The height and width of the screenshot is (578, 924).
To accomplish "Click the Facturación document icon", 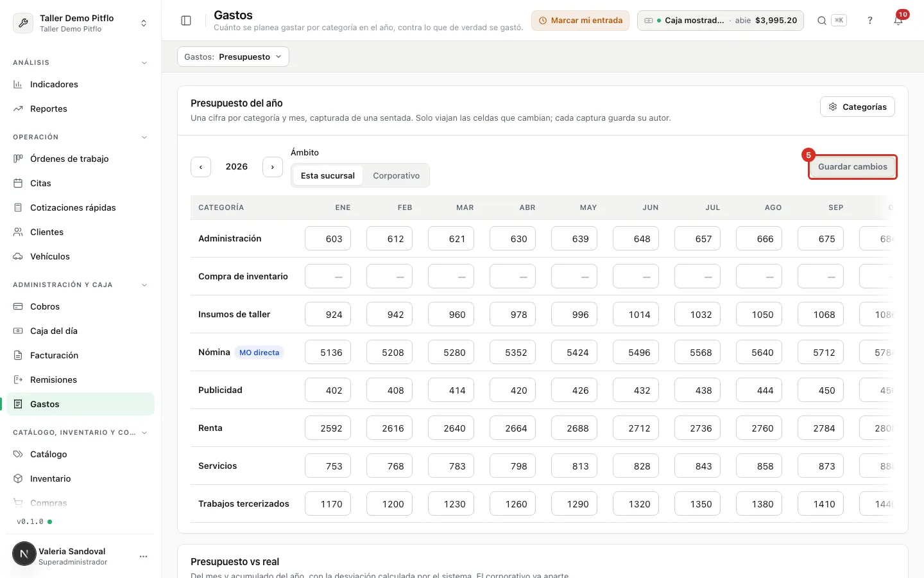I will 18,355.
